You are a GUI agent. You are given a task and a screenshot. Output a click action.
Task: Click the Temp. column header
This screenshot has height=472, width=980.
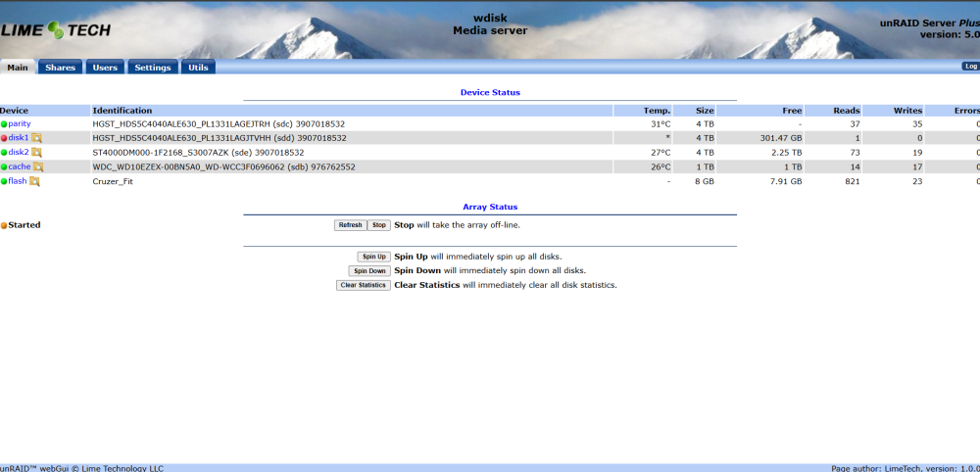pyautogui.click(x=658, y=111)
